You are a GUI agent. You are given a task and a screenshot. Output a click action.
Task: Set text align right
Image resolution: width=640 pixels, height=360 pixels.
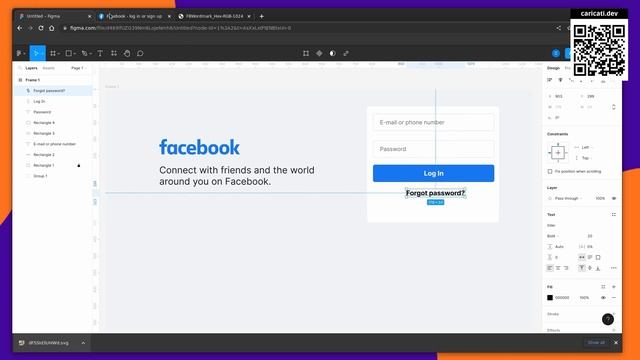(566, 268)
